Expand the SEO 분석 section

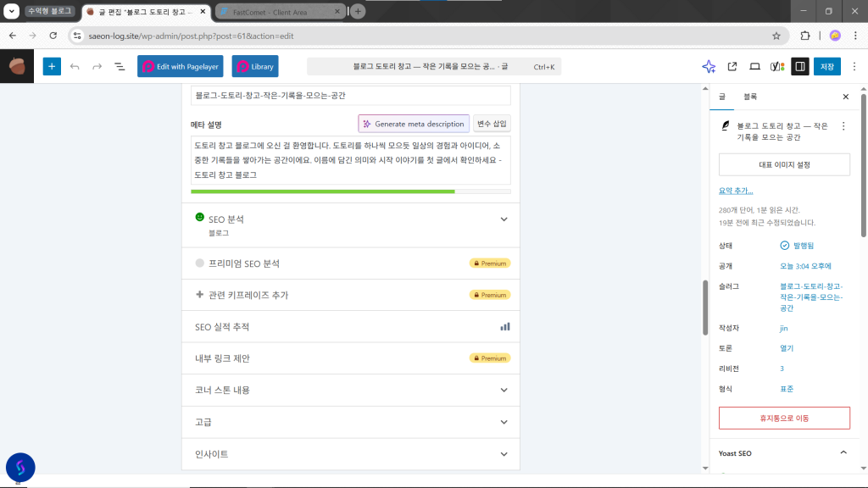(x=504, y=219)
